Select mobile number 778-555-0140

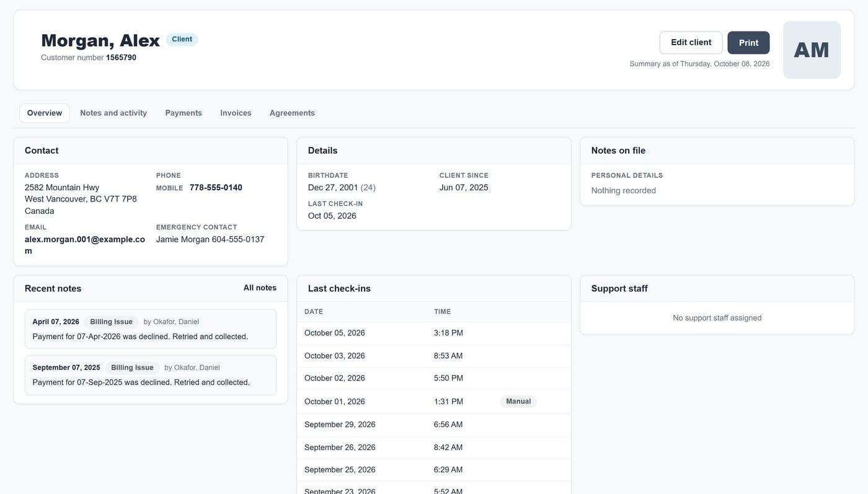[216, 187]
